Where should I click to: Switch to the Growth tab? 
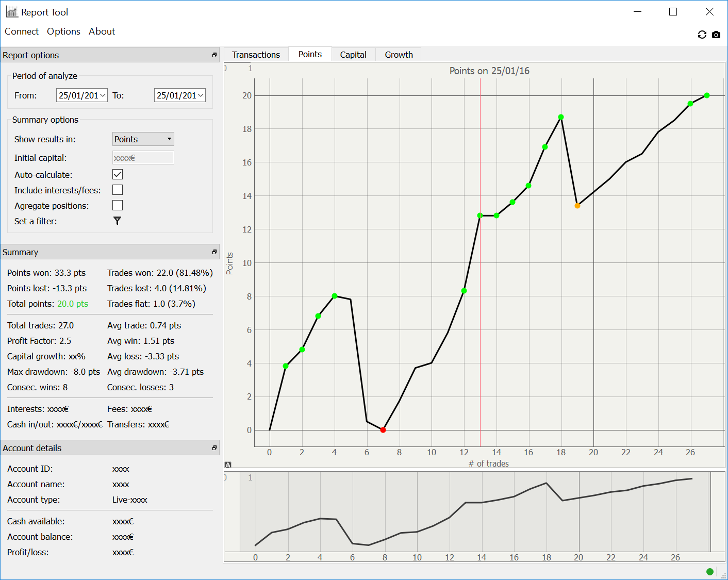coord(399,55)
